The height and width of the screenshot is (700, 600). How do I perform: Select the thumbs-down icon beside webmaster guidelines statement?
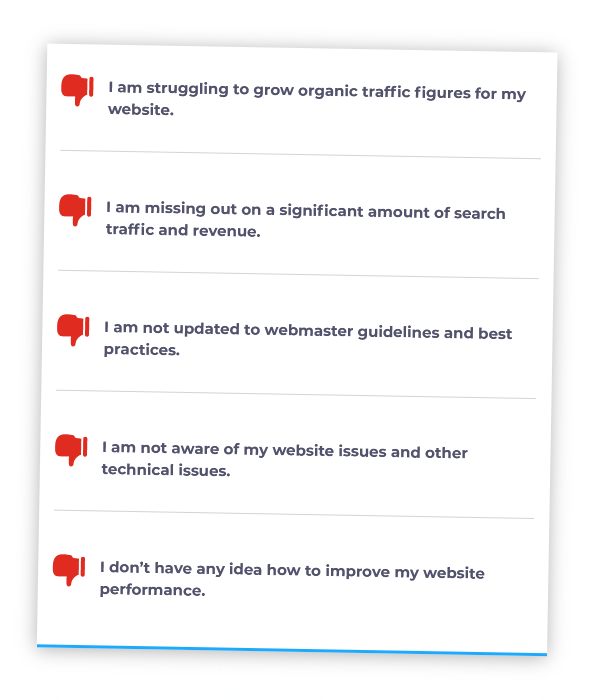(x=73, y=329)
